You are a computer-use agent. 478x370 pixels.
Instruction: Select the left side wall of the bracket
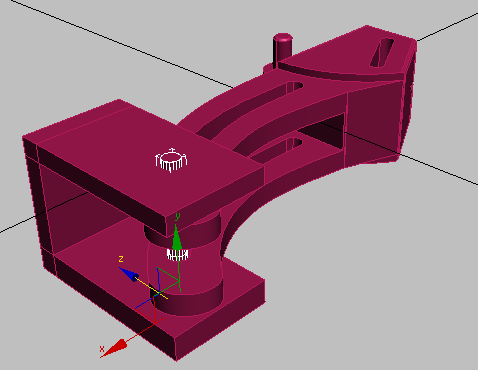37,200
